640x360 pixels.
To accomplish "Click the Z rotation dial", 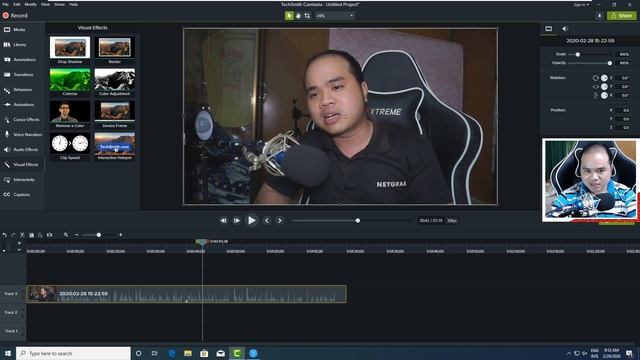I will [604, 78].
